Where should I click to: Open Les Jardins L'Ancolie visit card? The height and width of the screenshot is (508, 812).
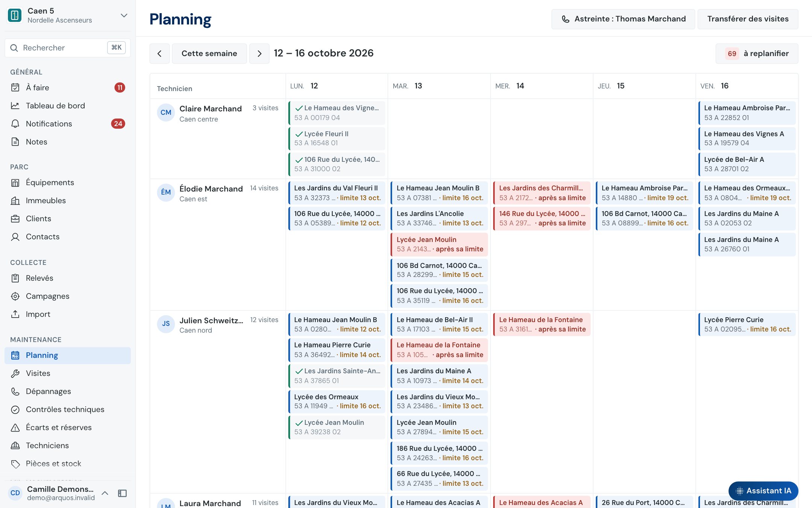coord(439,218)
